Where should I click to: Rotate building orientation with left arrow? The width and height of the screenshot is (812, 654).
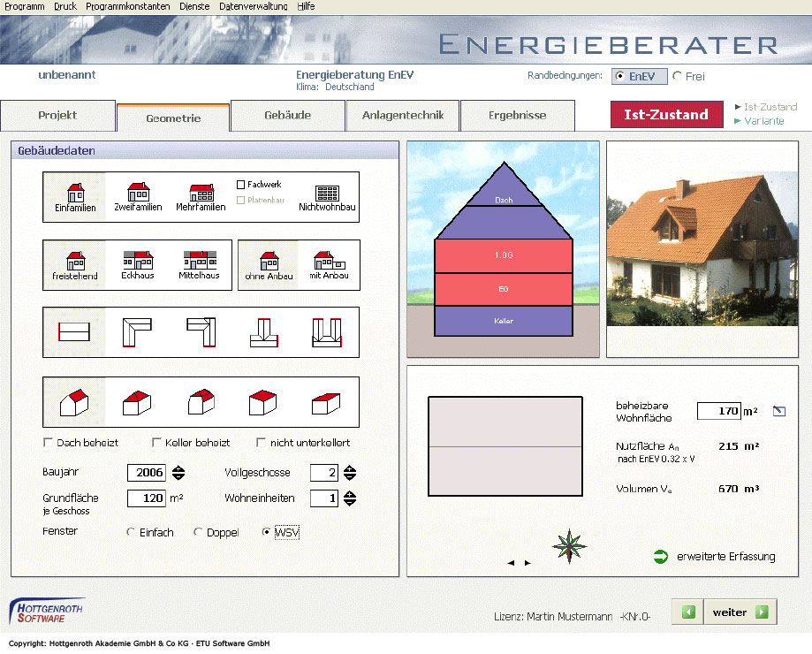(511, 563)
